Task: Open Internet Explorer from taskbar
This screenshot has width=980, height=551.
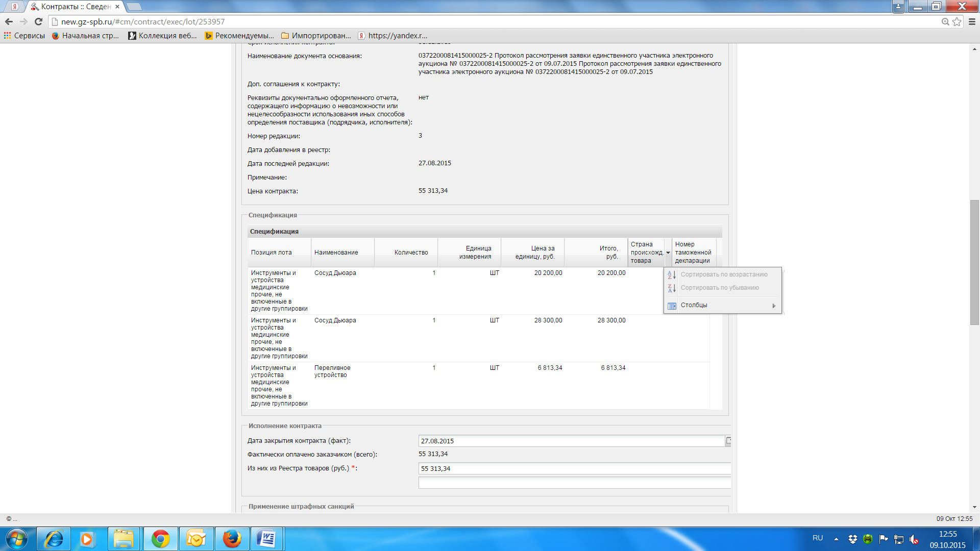Action: click(x=54, y=539)
